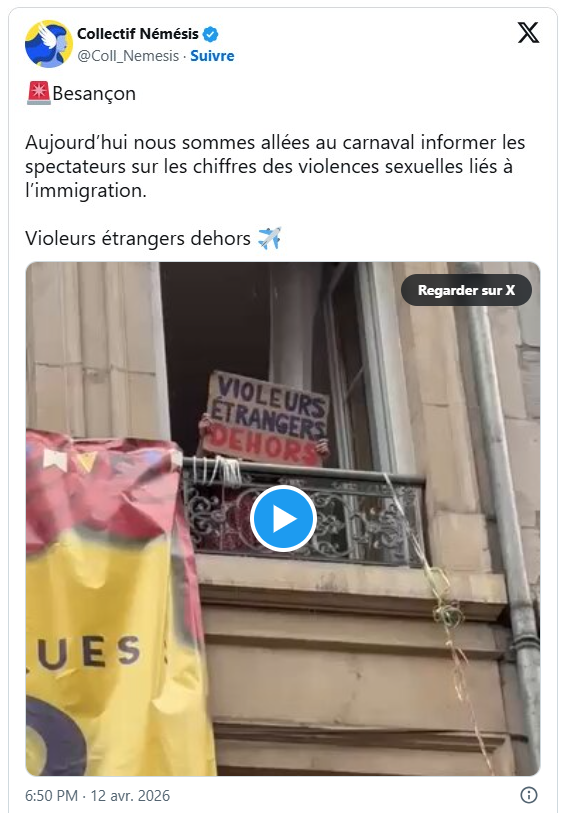Open the Collectif Némésis display name
Image resolution: width=566 pixels, height=824 pixels.
tap(138, 34)
